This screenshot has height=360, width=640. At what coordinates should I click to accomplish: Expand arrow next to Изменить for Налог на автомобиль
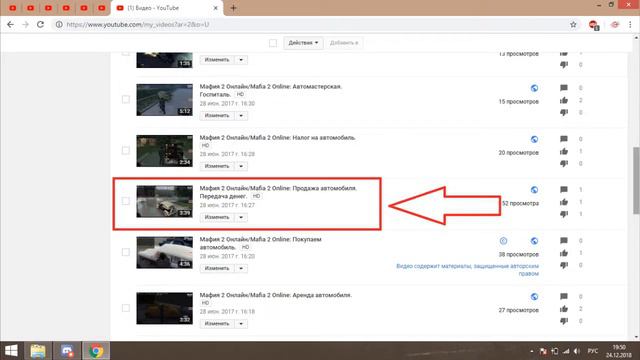pyautogui.click(x=241, y=166)
